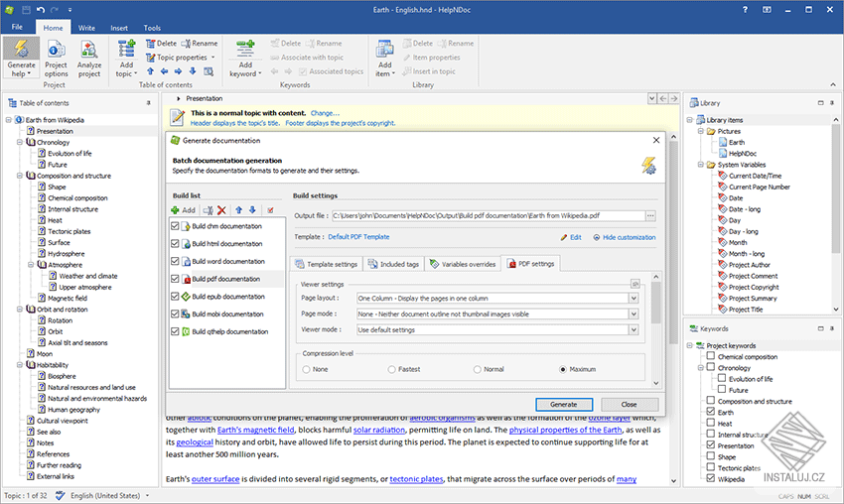The width and height of the screenshot is (844, 504).
Task: Uncheck the Build chm documentation checkbox
Action: pyautogui.click(x=176, y=226)
